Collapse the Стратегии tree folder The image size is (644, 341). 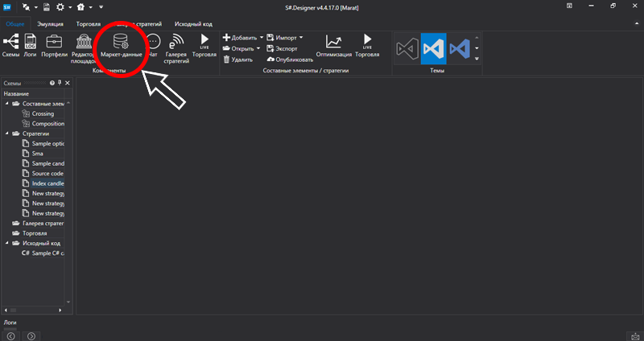coord(8,134)
